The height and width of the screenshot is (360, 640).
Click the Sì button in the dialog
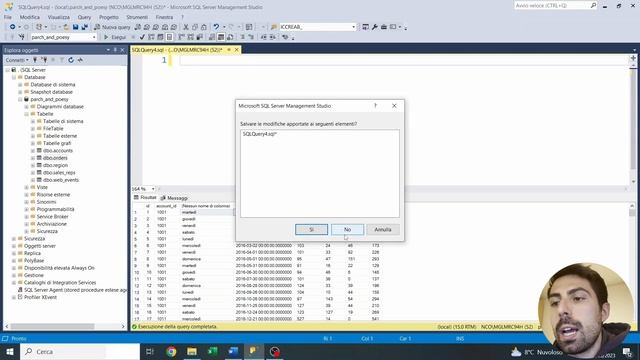pyautogui.click(x=311, y=229)
